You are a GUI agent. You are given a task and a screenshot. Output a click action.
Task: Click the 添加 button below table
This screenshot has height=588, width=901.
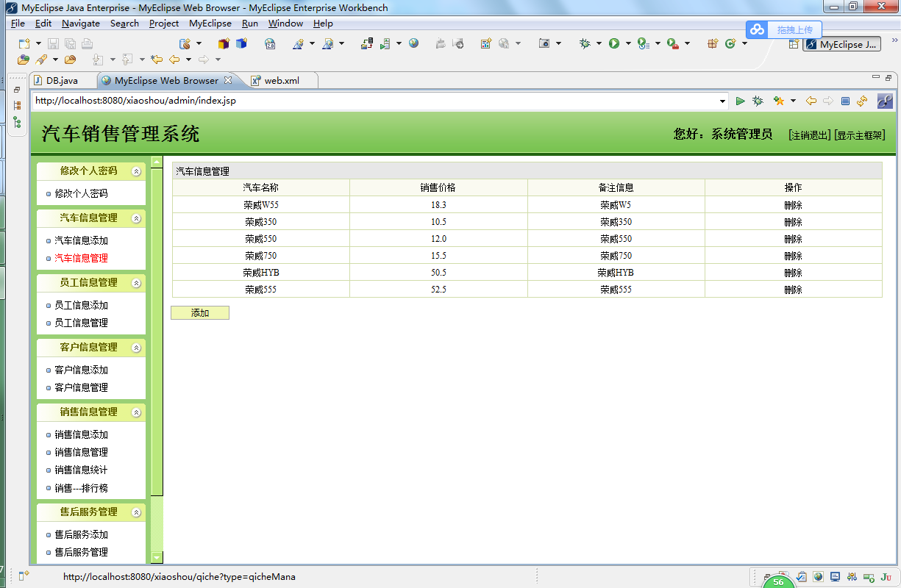[200, 313]
